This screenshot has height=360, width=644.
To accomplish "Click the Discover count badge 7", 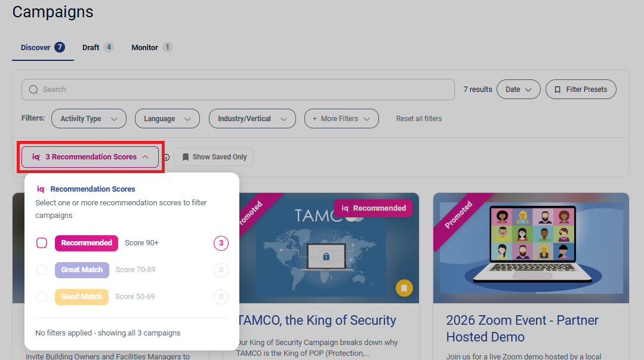I will point(60,47).
